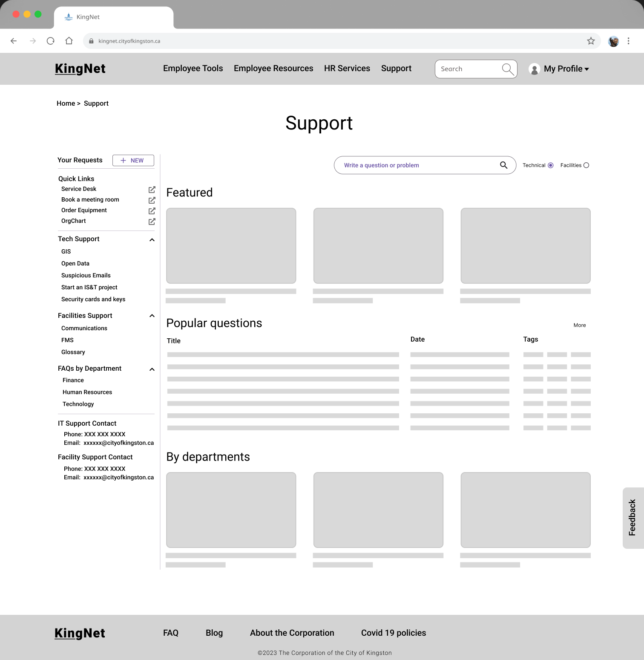Toggle the bookmark star in the address bar
The image size is (644, 660).
pyautogui.click(x=591, y=40)
